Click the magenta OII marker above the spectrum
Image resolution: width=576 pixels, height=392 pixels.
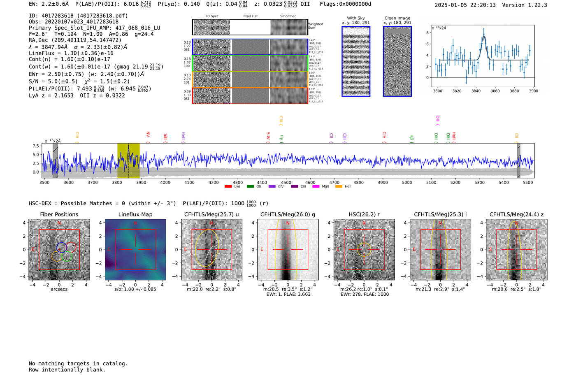tap(438, 121)
